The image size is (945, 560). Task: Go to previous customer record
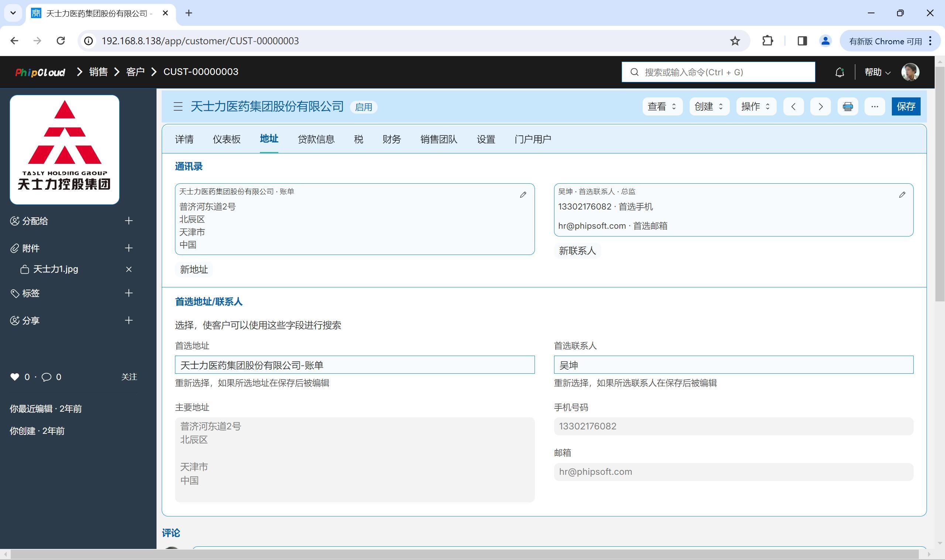pos(793,106)
